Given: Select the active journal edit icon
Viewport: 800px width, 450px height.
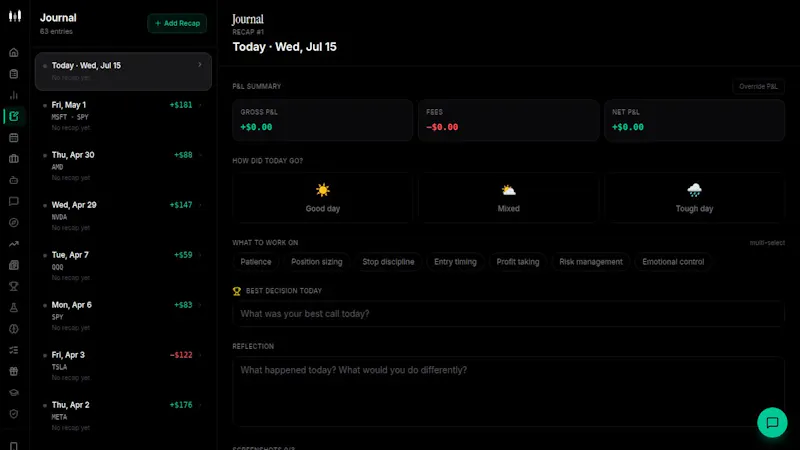Looking at the screenshot, I should tap(14, 116).
